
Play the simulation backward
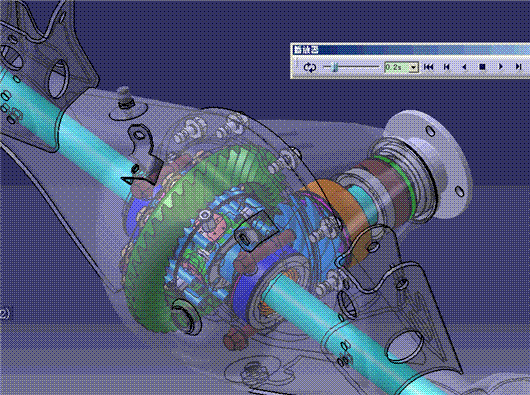pyautogui.click(x=464, y=67)
